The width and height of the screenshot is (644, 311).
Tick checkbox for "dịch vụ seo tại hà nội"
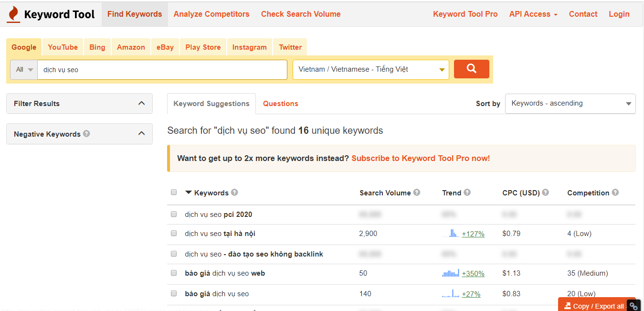[174, 234]
